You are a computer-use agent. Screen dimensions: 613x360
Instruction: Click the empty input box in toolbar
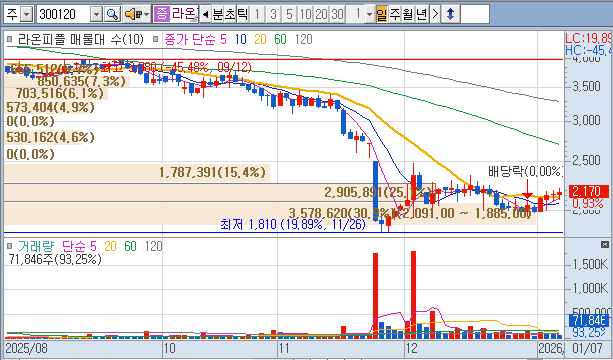pyautogui.click(x=475, y=14)
